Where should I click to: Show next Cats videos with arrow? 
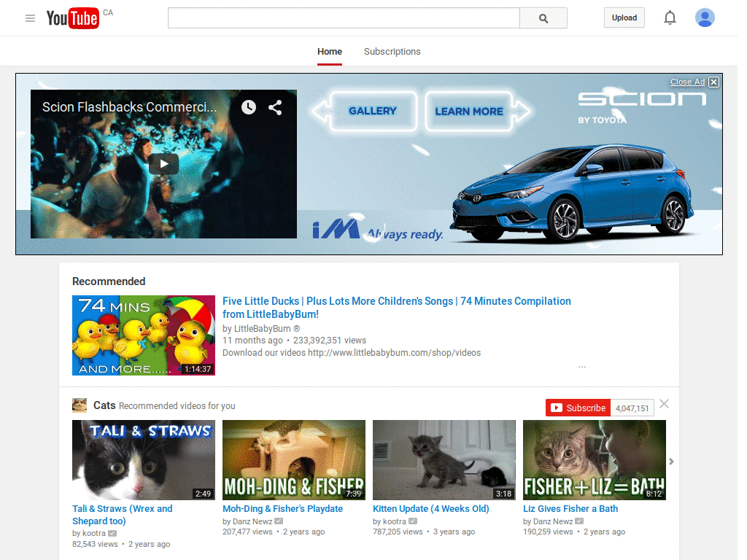[x=671, y=462]
